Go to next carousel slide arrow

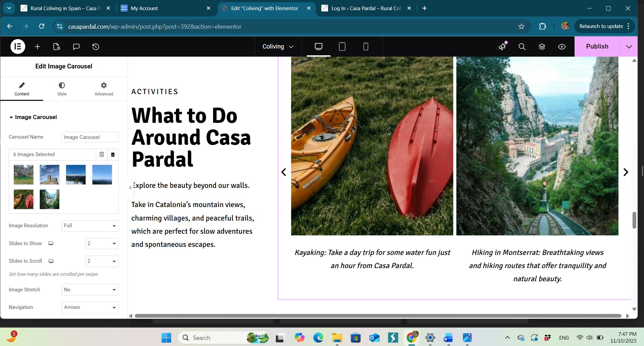coord(626,172)
